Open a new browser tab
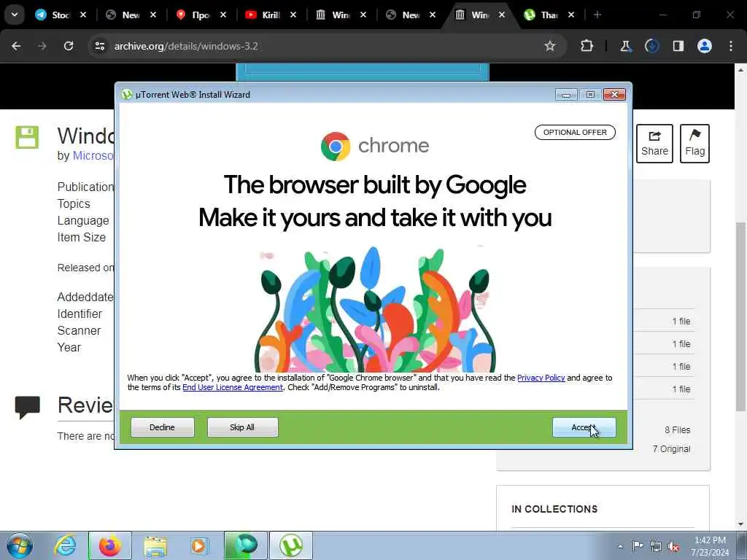 click(x=597, y=15)
